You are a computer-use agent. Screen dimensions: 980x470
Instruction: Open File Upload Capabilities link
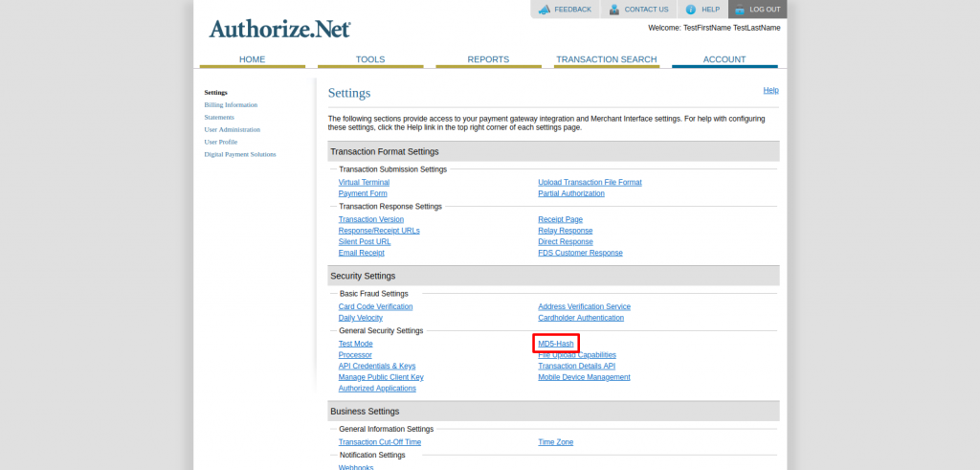click(x=577, y=355)
